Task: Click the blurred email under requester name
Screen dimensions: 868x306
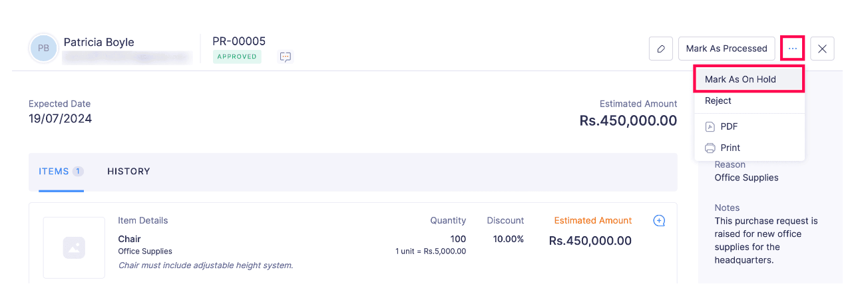Action: 126,58
